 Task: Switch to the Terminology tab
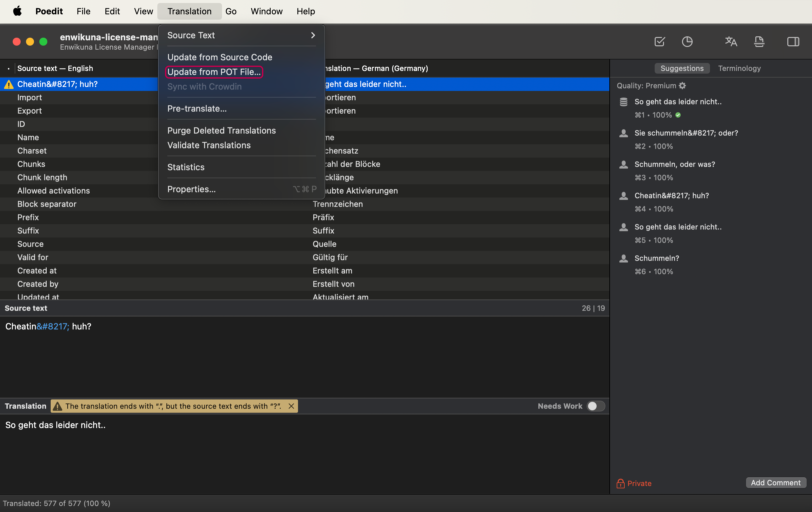[x=739, y=68]
